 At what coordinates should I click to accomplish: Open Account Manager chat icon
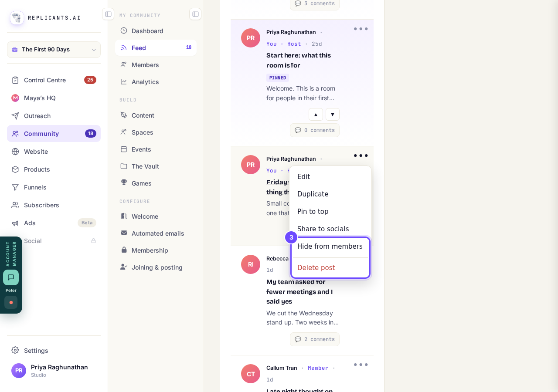11,277
